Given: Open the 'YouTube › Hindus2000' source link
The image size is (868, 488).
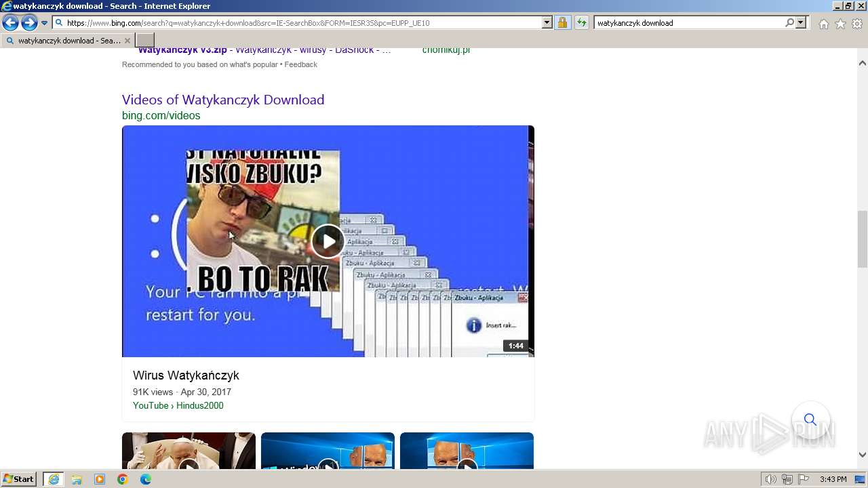Looking at the screenshot, I should pyautogui.click(x=178, y=406).
